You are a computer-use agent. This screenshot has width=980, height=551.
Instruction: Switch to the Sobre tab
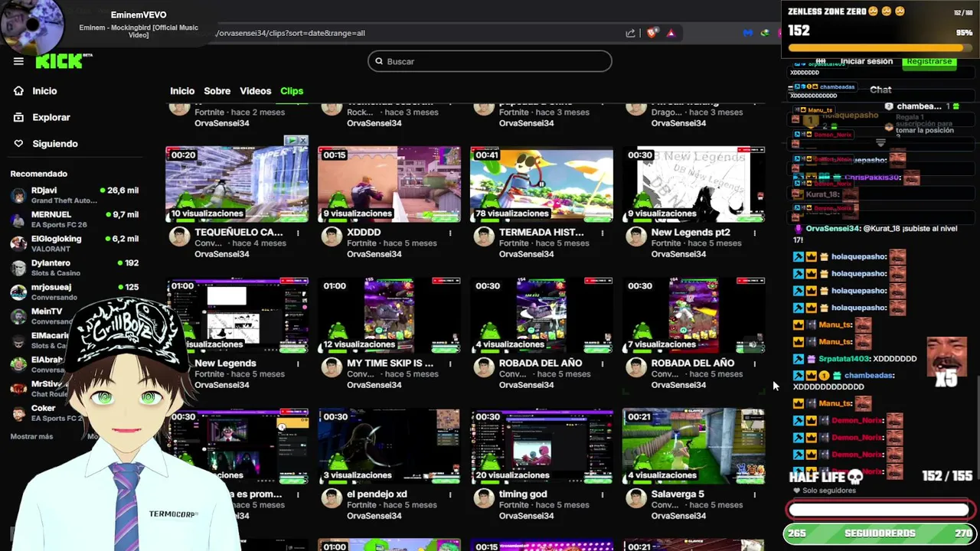(x=217, y=91)
